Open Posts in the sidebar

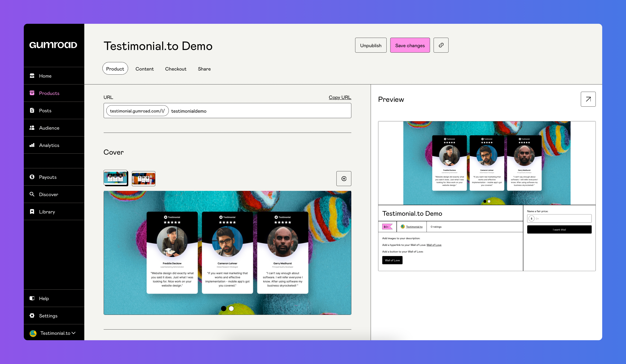(x=54, y=110)
